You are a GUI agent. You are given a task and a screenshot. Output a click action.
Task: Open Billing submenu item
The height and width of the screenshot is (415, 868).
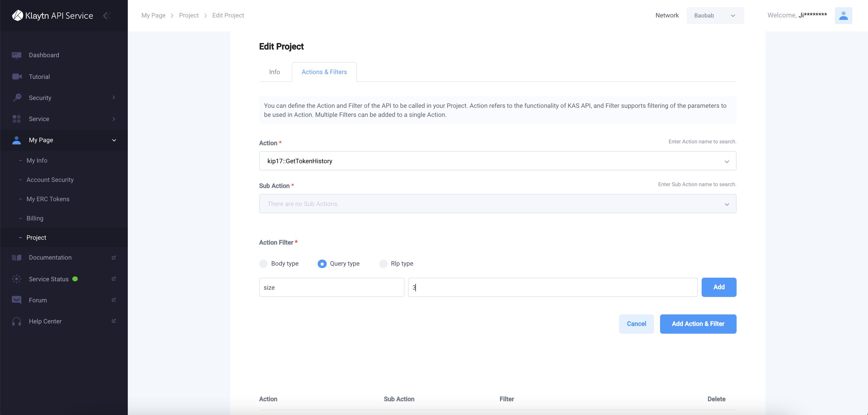[35, 218]
